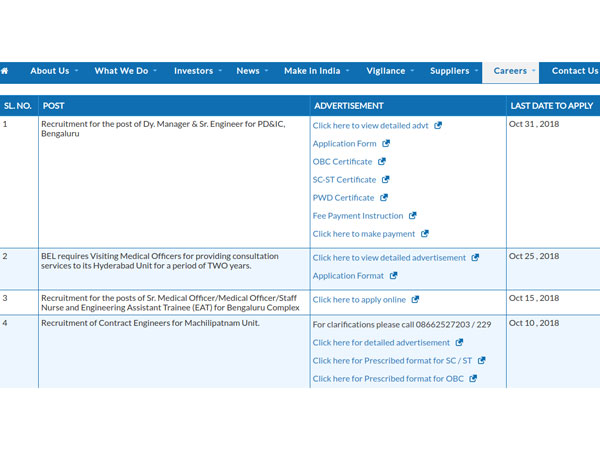Open Prescribed format for OBC link
The image size is (600, 450).
click(x=388, y=378)
